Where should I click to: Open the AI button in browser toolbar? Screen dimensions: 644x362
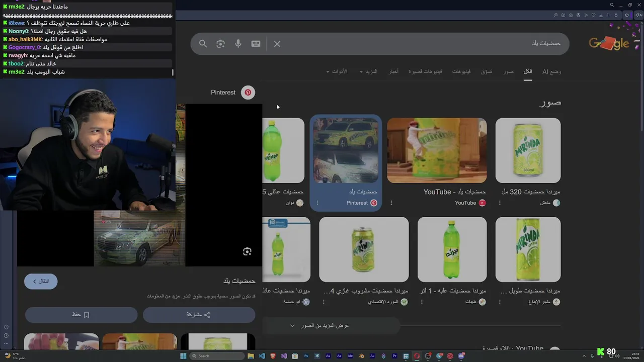coord(639,15)
